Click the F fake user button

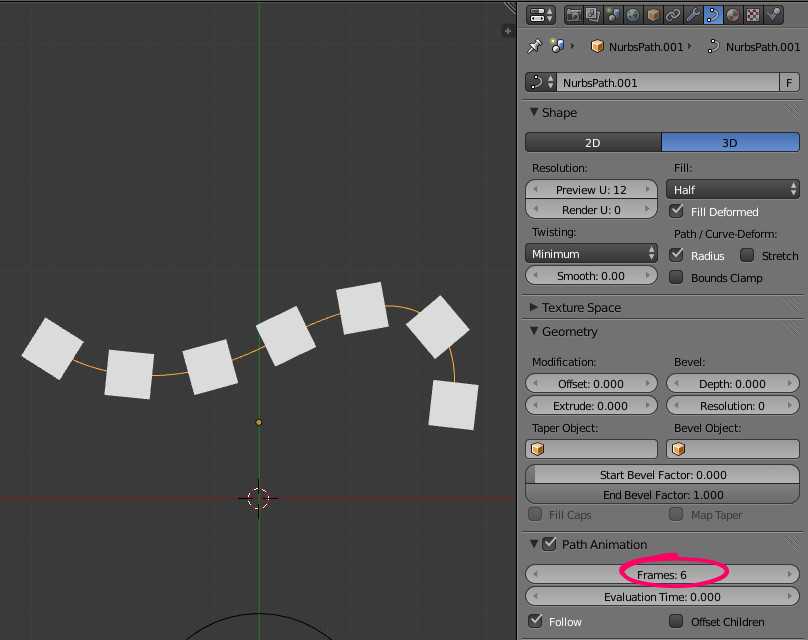790,82
